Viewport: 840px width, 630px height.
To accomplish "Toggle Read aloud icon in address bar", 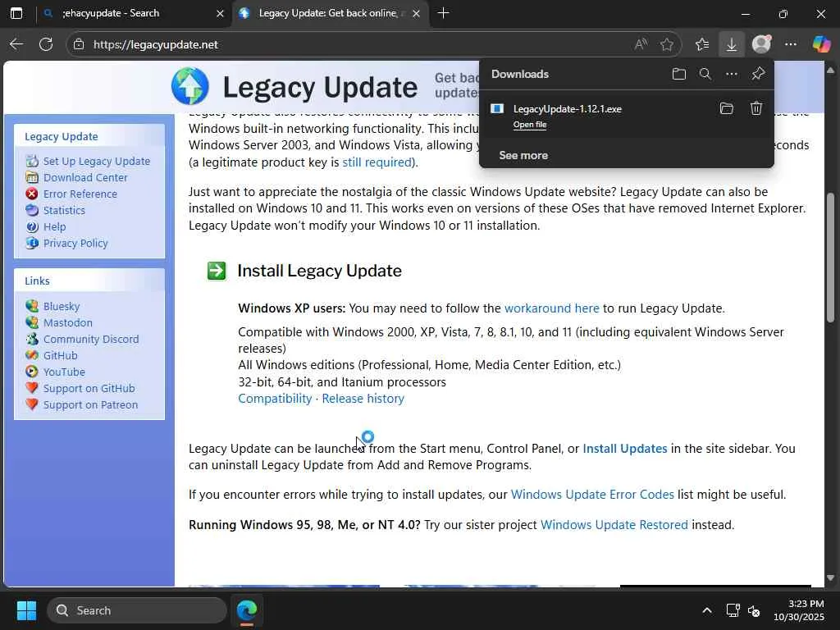I will click(641, 44).
